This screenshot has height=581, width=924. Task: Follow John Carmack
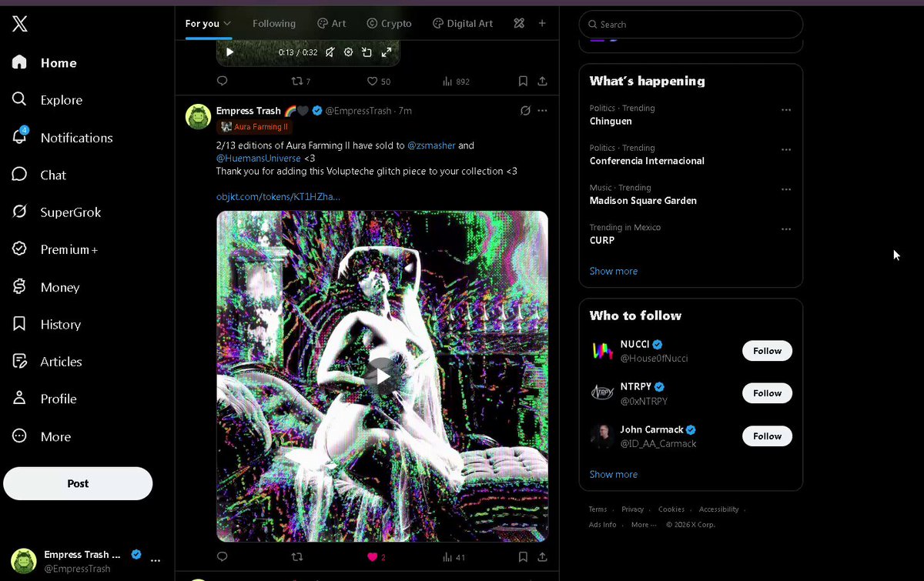point(767,436)
